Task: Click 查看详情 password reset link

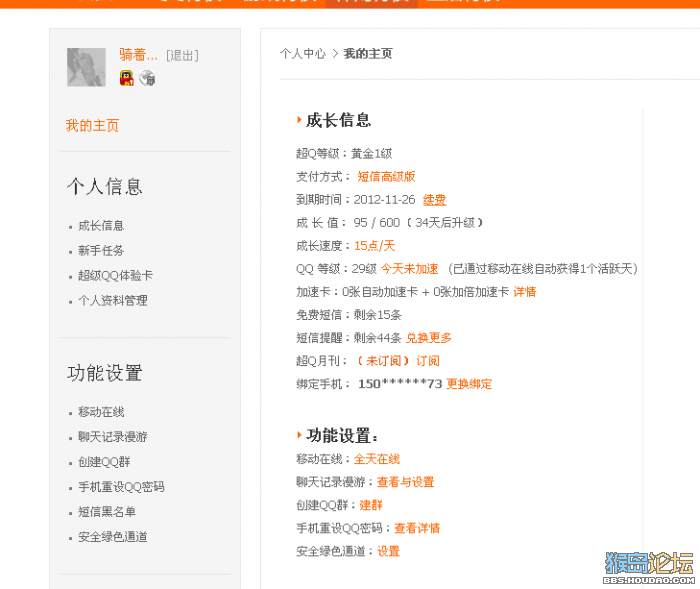Action: click(417, 528)
